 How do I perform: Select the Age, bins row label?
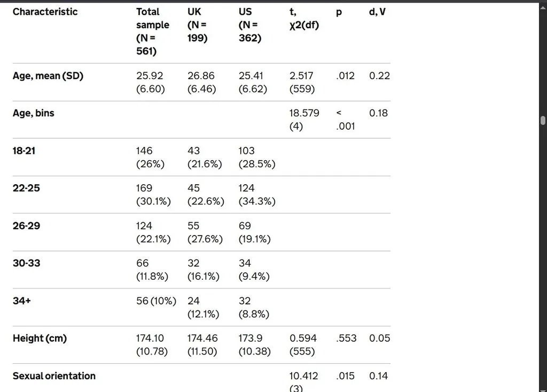[x=34, y=113]
